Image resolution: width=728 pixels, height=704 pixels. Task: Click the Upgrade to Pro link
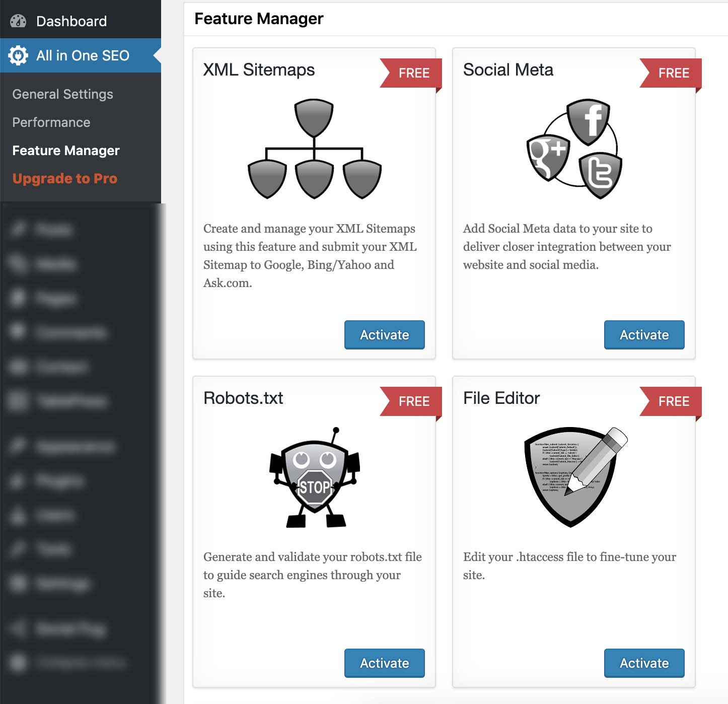65,179
